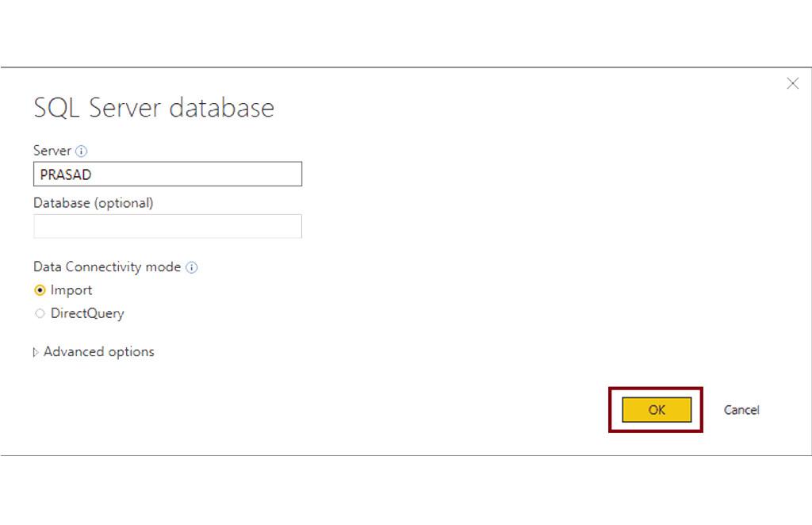Viewport: 812px width, 525px height.
Task: Click the Server field showing PRASAD
Action: tap(167, 174)
